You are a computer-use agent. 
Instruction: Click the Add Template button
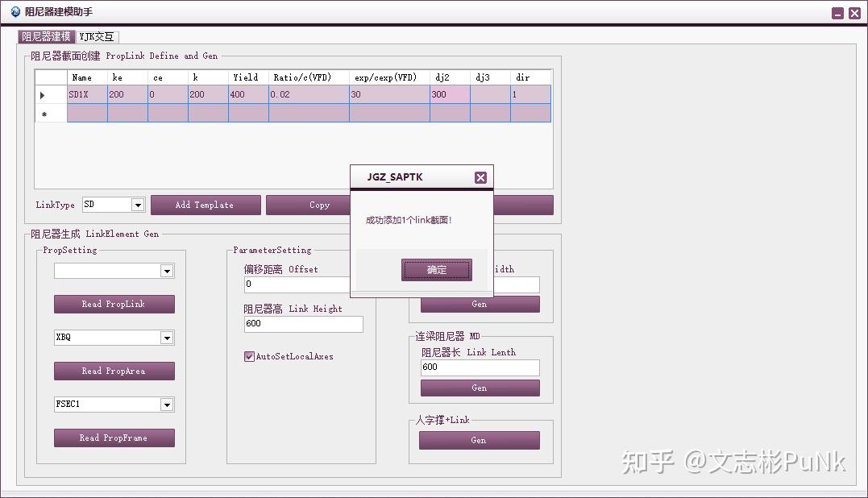coord(206,204)
